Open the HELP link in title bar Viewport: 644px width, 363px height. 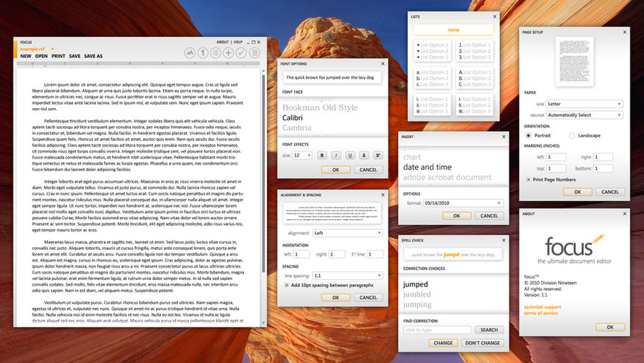point(238,42)
